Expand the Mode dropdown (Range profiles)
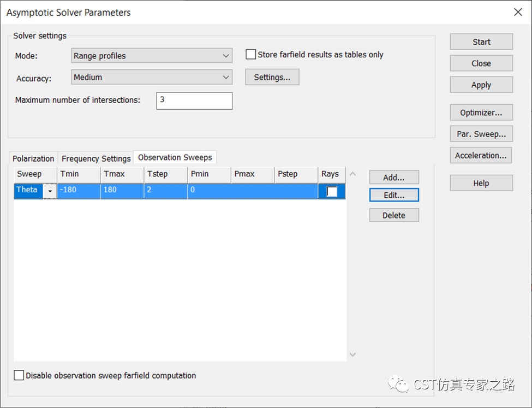Image resolution: width=532 pixels, height=408 pixels. click(152, 56)
